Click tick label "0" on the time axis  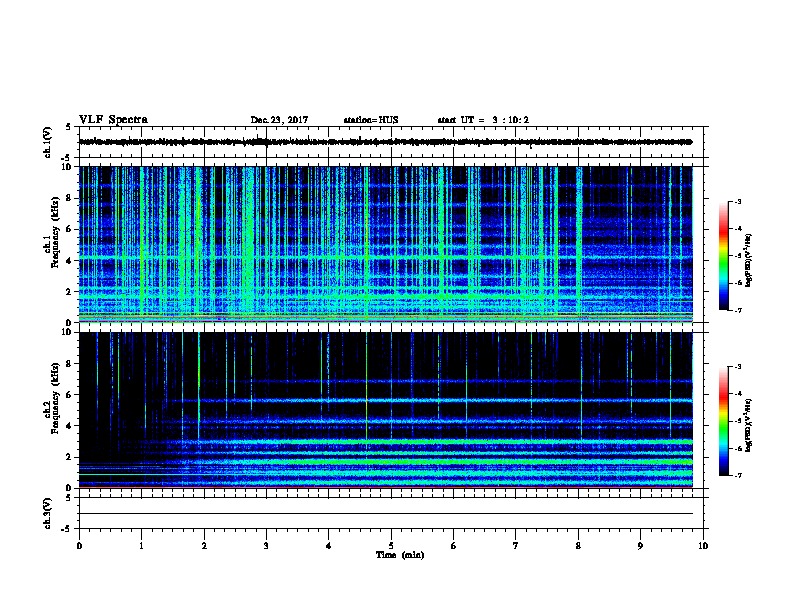click(x=79, y=546)
